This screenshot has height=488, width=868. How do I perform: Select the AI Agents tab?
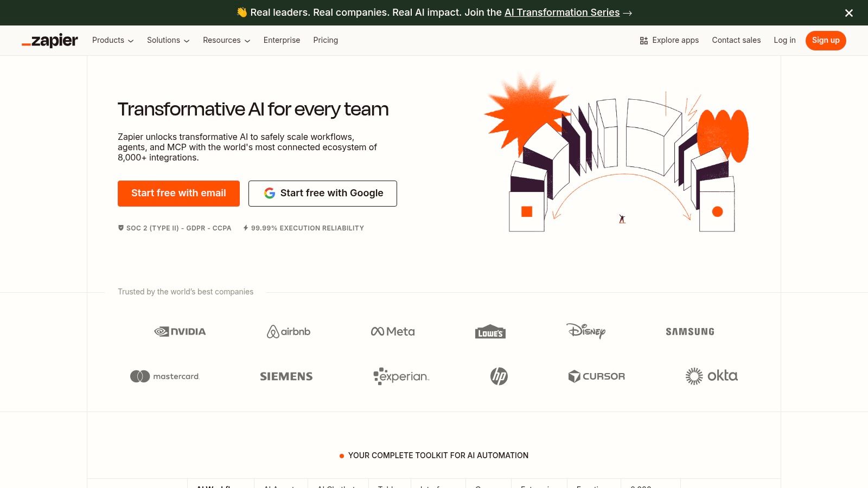point(280,485)
